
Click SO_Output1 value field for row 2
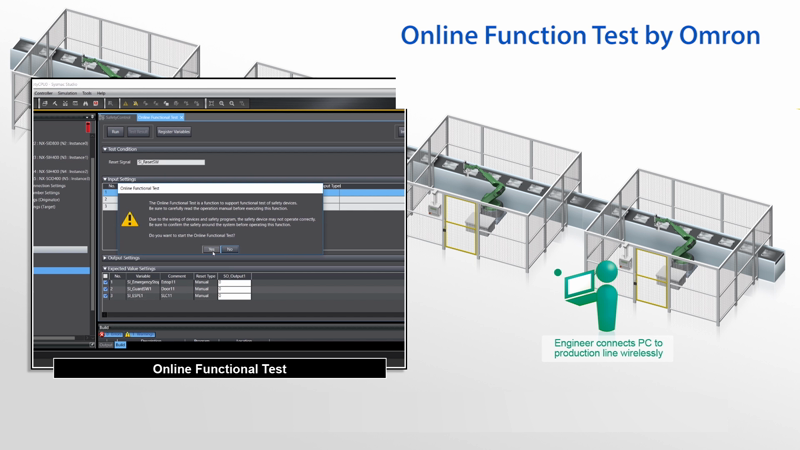point(234,289)
